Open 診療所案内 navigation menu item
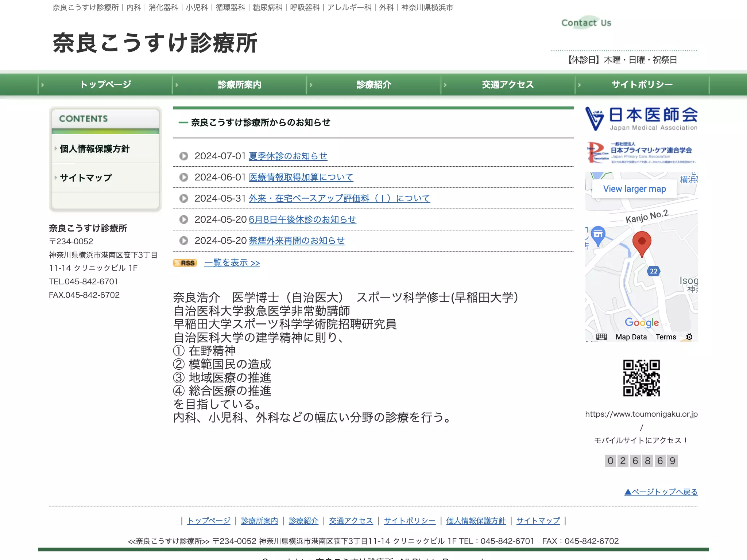Image resolution: width=747 pixels, height=560 pixels. pos(240,85)
